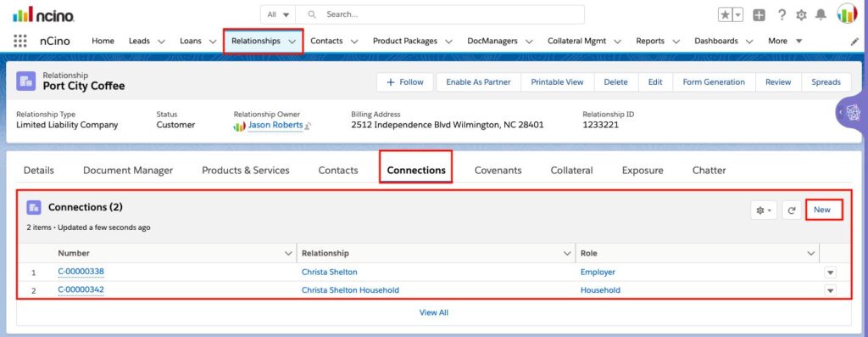Expand the Number column options chevron
Screen dimensions: 868x337
tap(288, 253)
